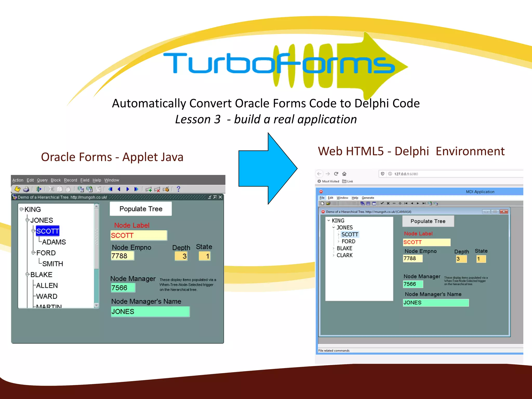This screenshot has height=399, width=532.
Task: Click the browser Back arrow
Action: [x=319, y=174]
